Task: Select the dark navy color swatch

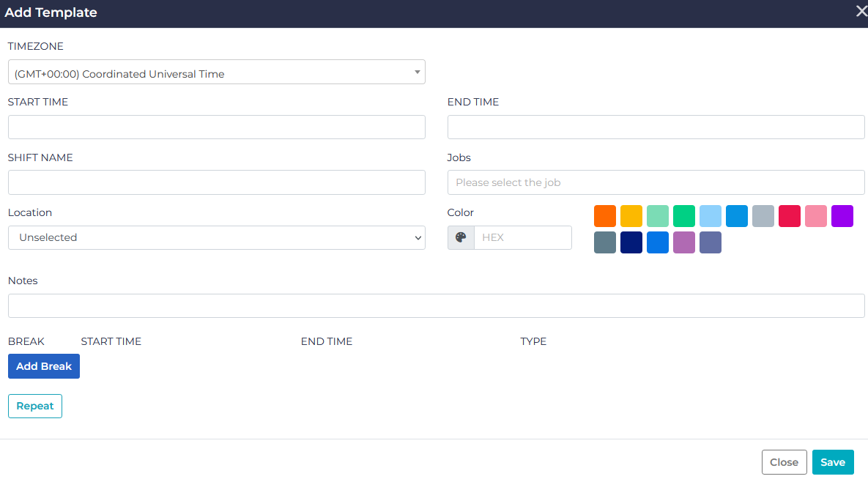Action: [631, 242]
